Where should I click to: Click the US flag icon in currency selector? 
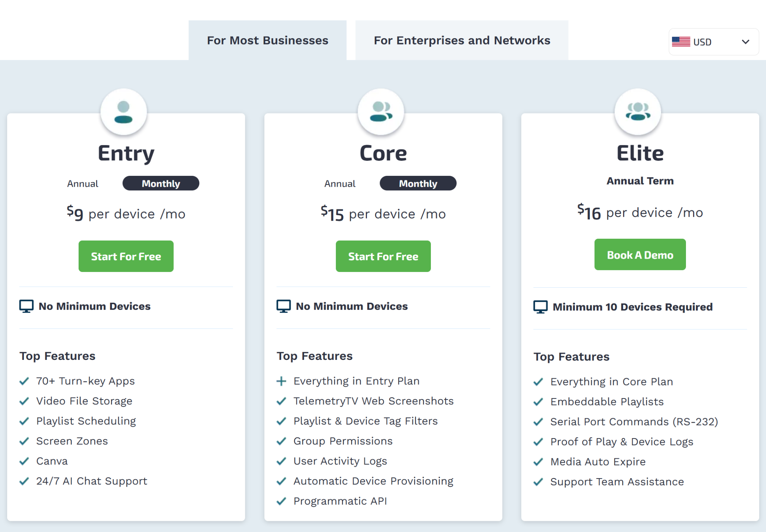coord(681,42)
